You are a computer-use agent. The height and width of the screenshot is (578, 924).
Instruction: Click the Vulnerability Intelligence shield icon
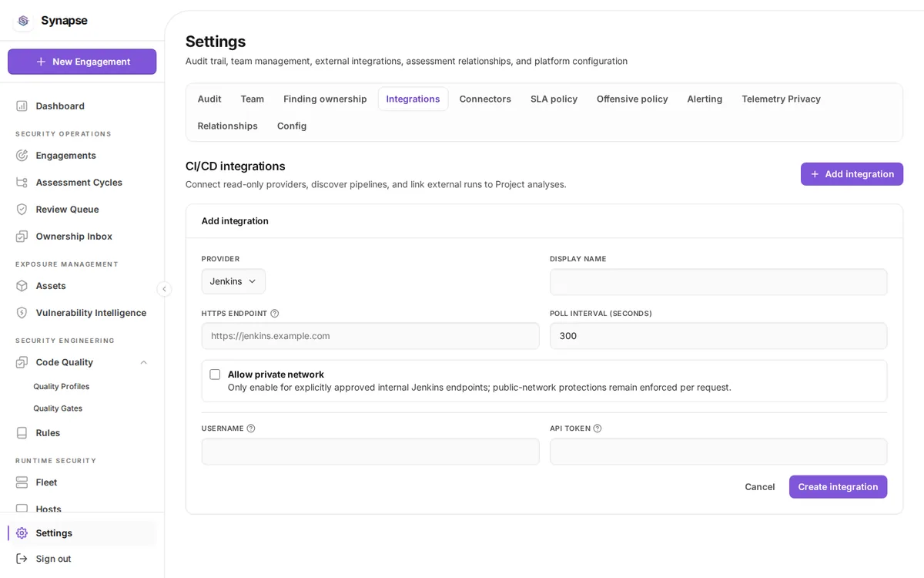(x=22, y=312)
